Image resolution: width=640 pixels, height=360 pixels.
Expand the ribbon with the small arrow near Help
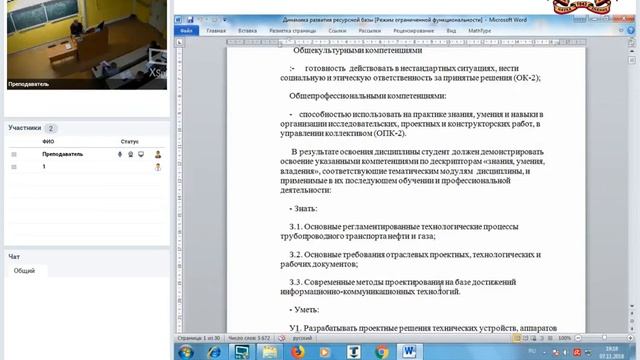(621, 31)
